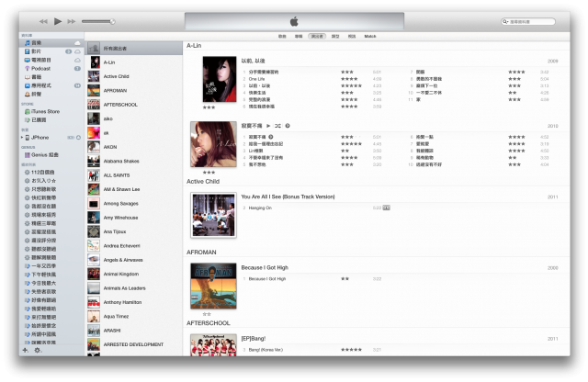Select artist A-Lin in the list

[x=134, y=62]
